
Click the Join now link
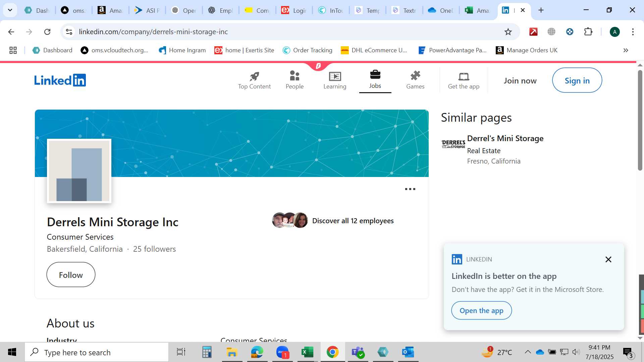(520, 81)
